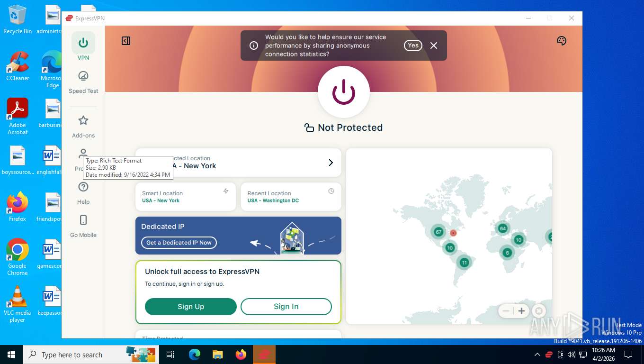Open the Speed Test section
The width and height of the screenshot is (644, 364).
(x=83, y=82)
